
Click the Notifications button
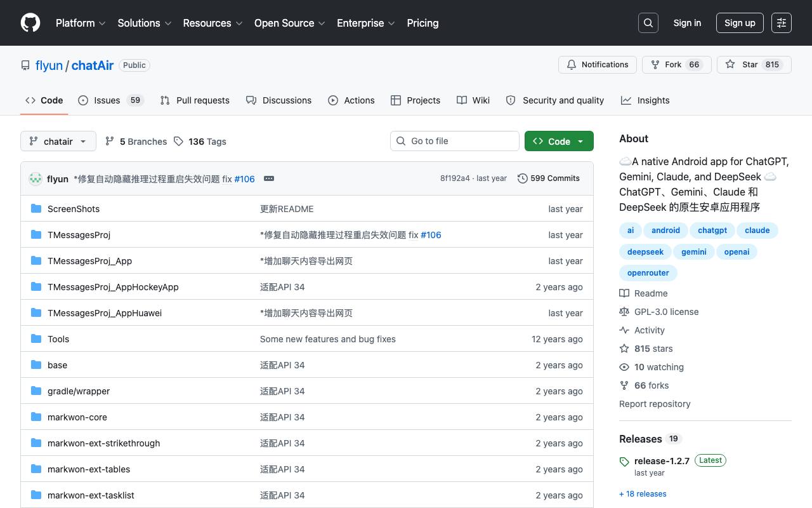[598, 65]
